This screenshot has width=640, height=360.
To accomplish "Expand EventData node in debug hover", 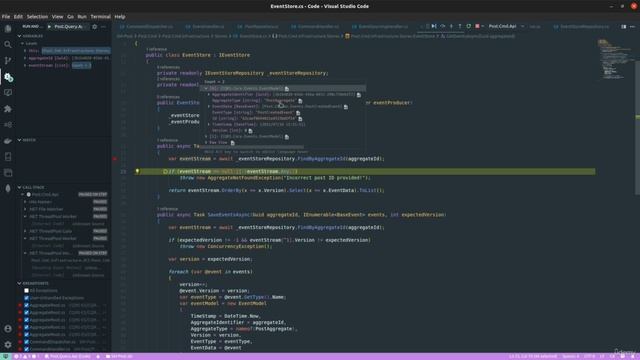I will 209,107.
